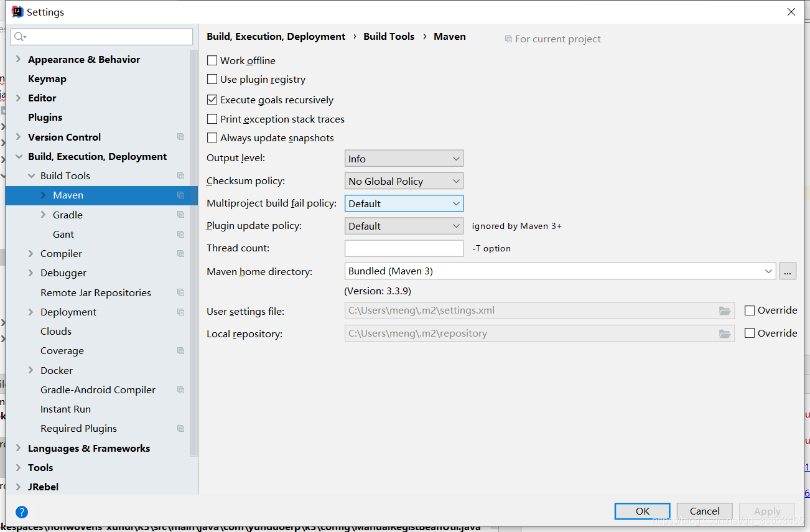Click the IntelliJ logo in title bar
Screen dimensions: 810x532
[17, 12]
